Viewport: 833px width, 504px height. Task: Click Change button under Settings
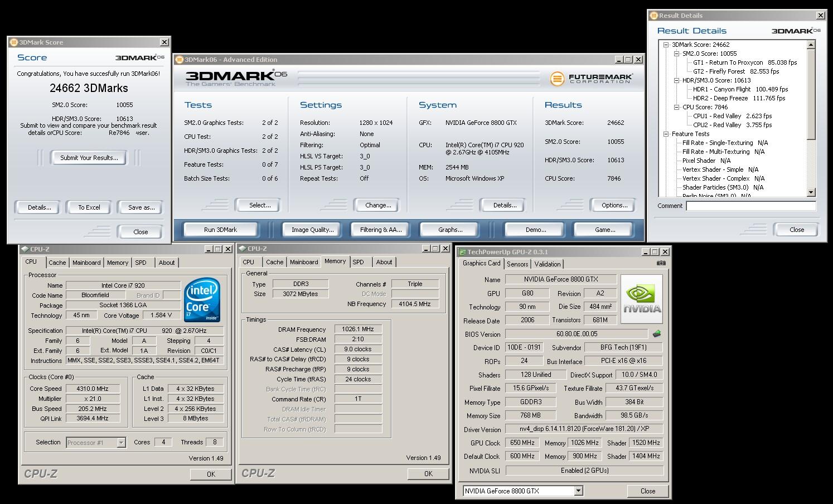coord(377,205)
